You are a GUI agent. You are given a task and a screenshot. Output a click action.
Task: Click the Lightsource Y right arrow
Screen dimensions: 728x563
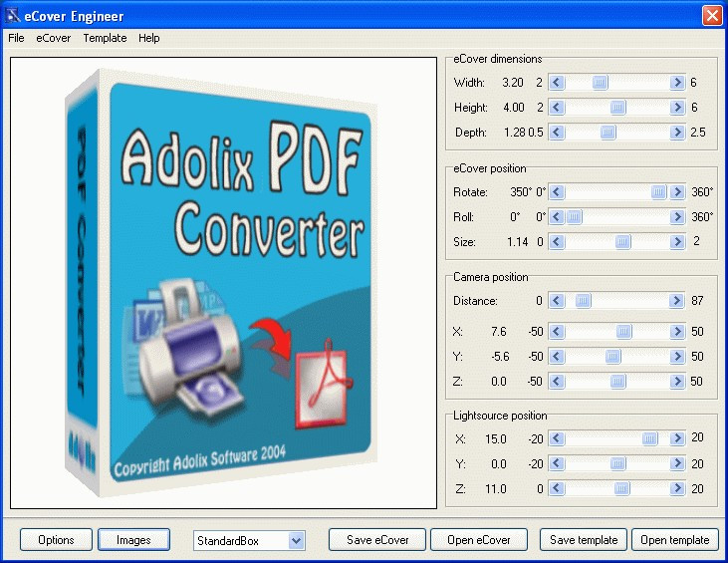pos(677,463)
